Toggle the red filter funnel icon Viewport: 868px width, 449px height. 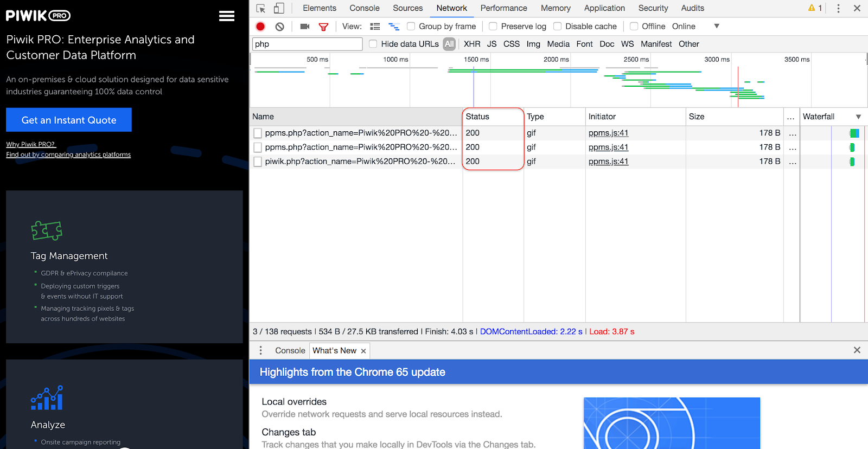pyautogui.click(x=323, y=27)
